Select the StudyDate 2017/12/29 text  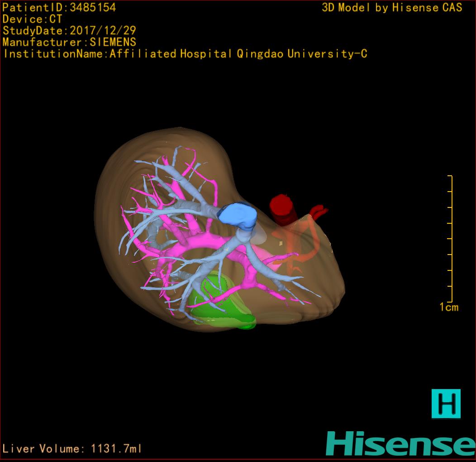[69, 31]
